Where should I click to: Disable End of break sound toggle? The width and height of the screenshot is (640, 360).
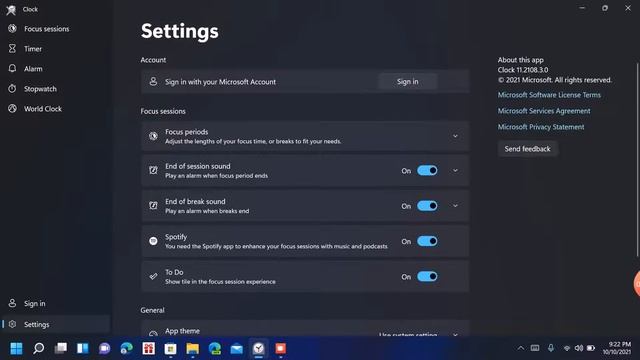pos(427,206)
